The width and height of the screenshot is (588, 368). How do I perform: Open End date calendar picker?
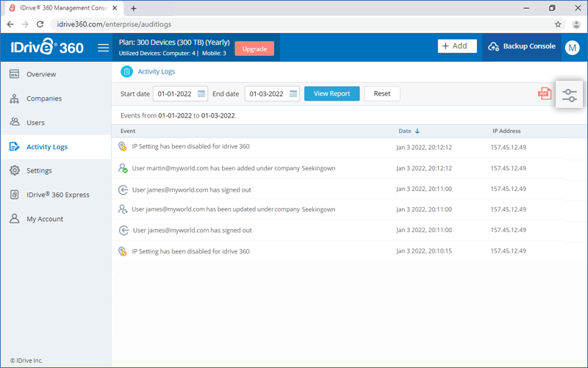point(293,94)
